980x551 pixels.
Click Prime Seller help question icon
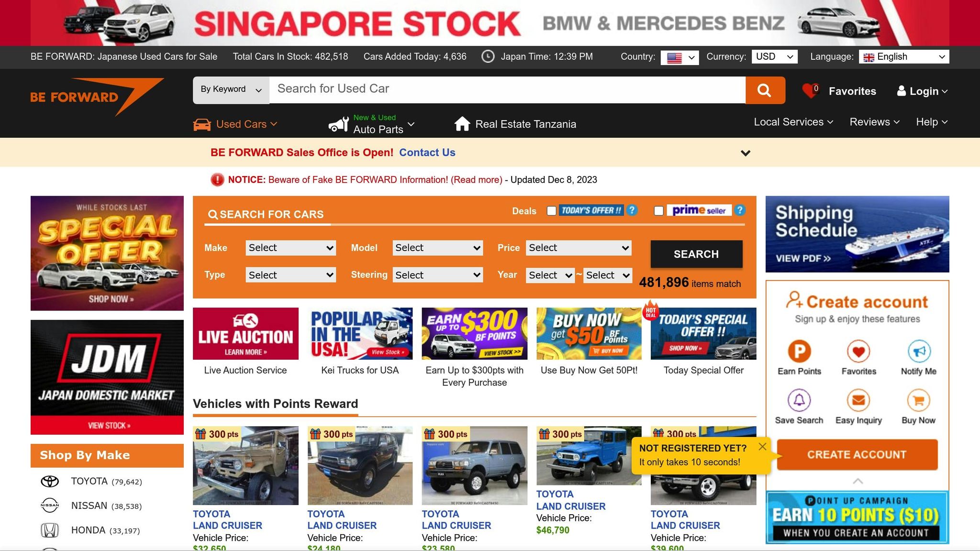click(x=740, y=210)
